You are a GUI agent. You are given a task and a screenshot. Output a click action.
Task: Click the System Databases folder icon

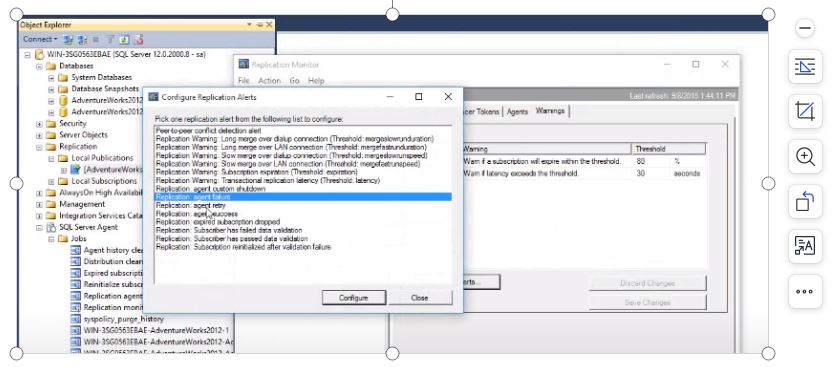tap(63, 78)
